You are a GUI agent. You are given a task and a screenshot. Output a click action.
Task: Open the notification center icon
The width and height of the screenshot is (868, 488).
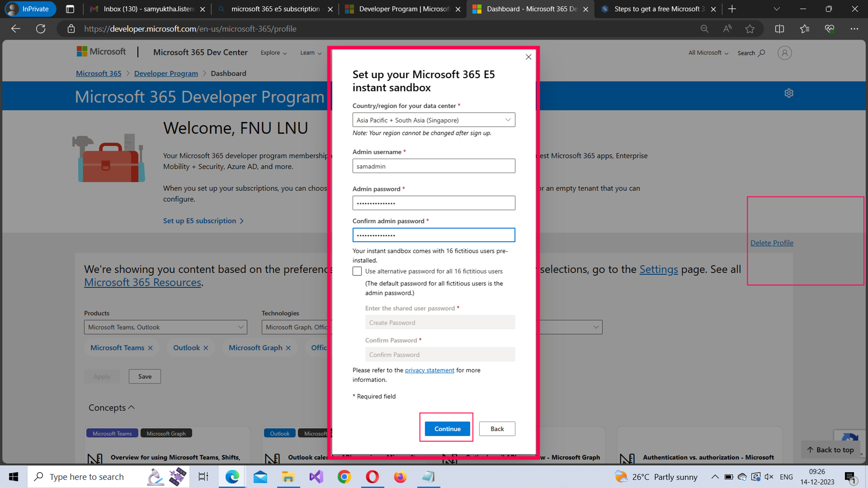(851, 477)
